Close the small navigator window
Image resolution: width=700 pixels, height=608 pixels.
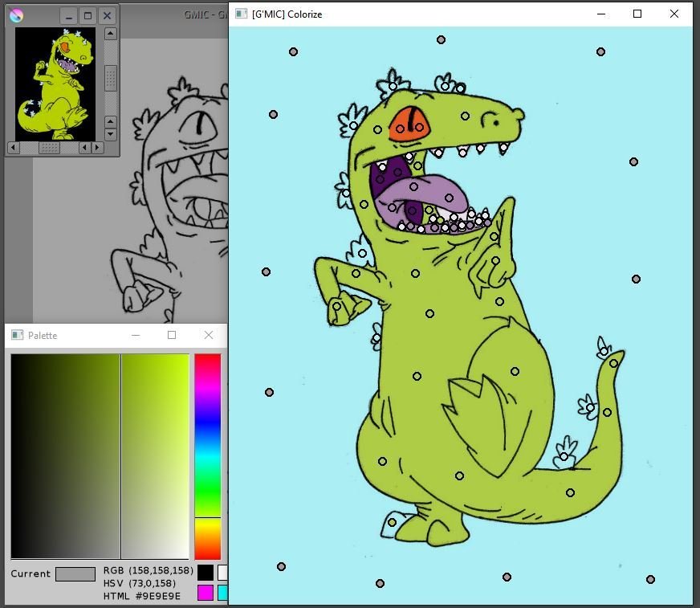(x=107, y=16)
